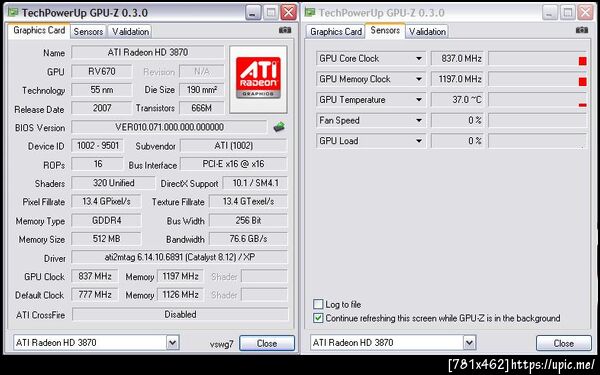Click camera screenshot icon in left GPU-Z window

click(x=285, y=30)
